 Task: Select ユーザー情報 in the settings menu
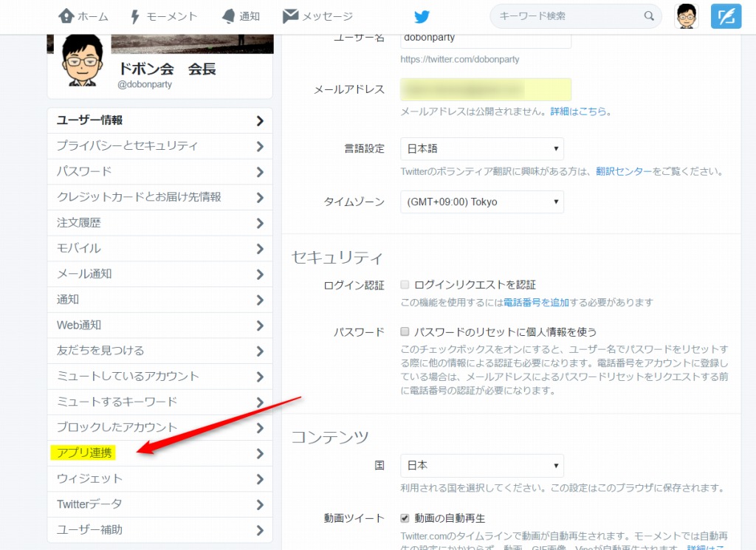[x=159, y=120]
